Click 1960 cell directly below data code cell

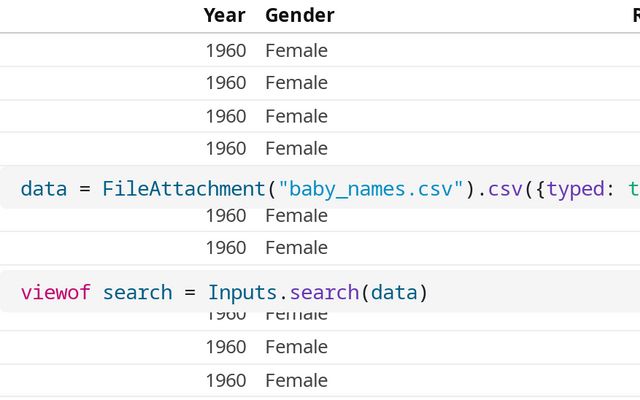click(225, 215)
